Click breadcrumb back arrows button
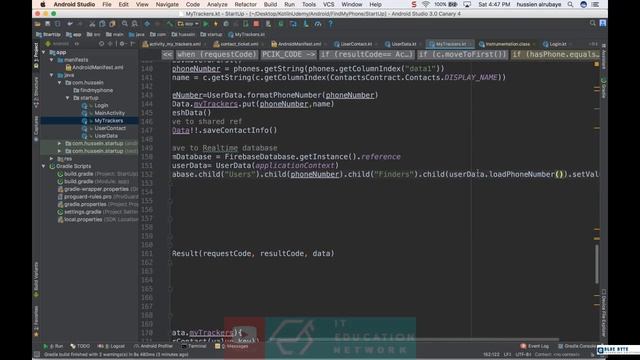 point(167,54)
